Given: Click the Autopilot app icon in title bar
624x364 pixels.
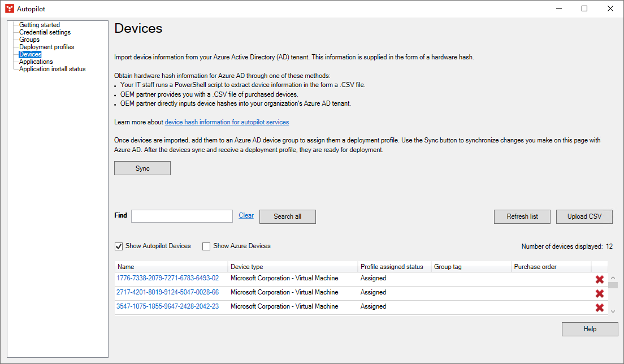Looking at the screenshot, I should coord(9,8).
